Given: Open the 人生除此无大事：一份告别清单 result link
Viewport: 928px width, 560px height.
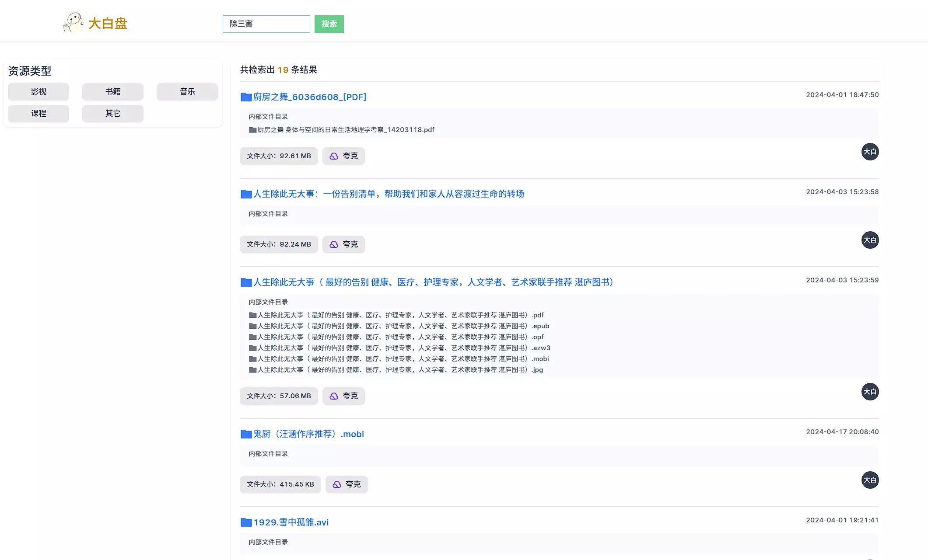Looking at the screenshot, I should pyautogui.click(x=389, y=194).
